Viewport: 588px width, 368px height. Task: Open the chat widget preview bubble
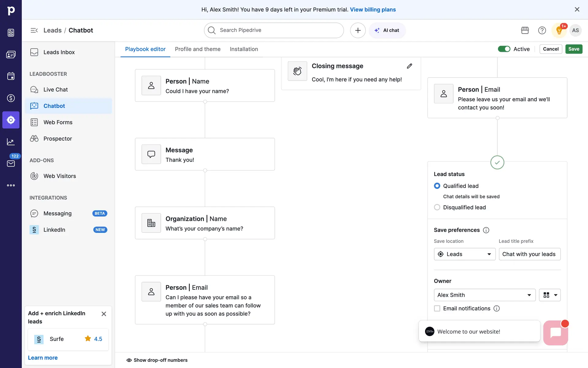coord(555,332)
